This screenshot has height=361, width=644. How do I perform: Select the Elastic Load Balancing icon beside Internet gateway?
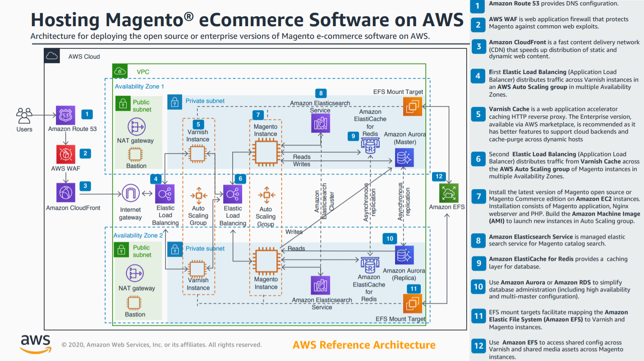click(165, 194)
